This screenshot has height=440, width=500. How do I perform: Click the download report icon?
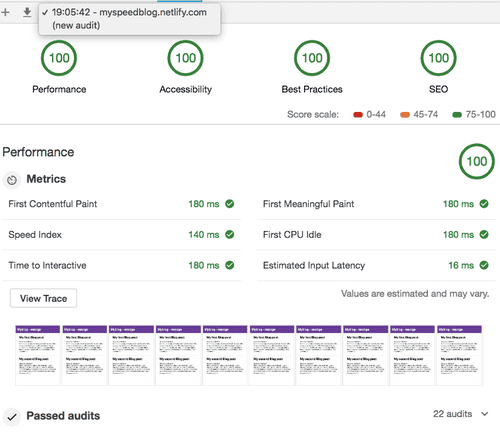click(x=27, y=12)
